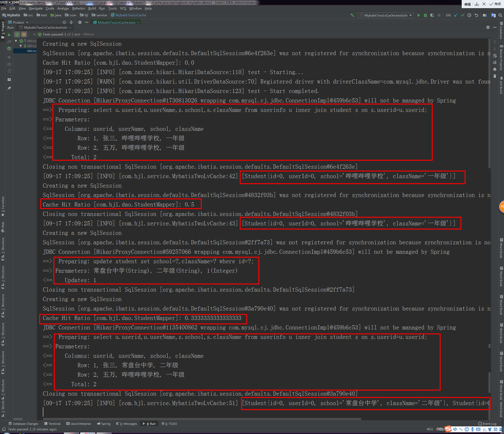Open the Database side tool window
Screen dimensions: 504x434
(501, 30)
